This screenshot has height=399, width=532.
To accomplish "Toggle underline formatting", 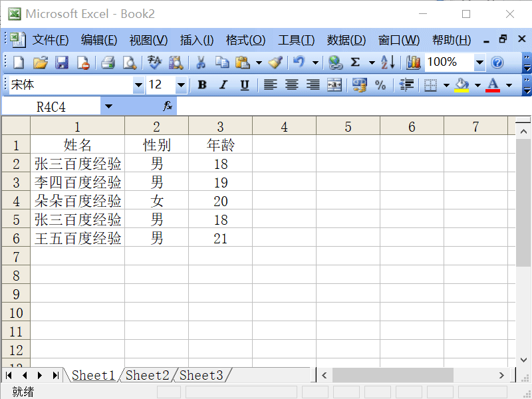I will click(x=244, y=84).
